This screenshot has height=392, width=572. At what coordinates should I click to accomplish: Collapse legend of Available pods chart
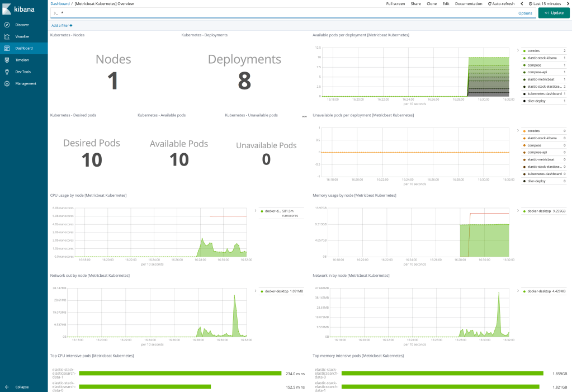517,50
